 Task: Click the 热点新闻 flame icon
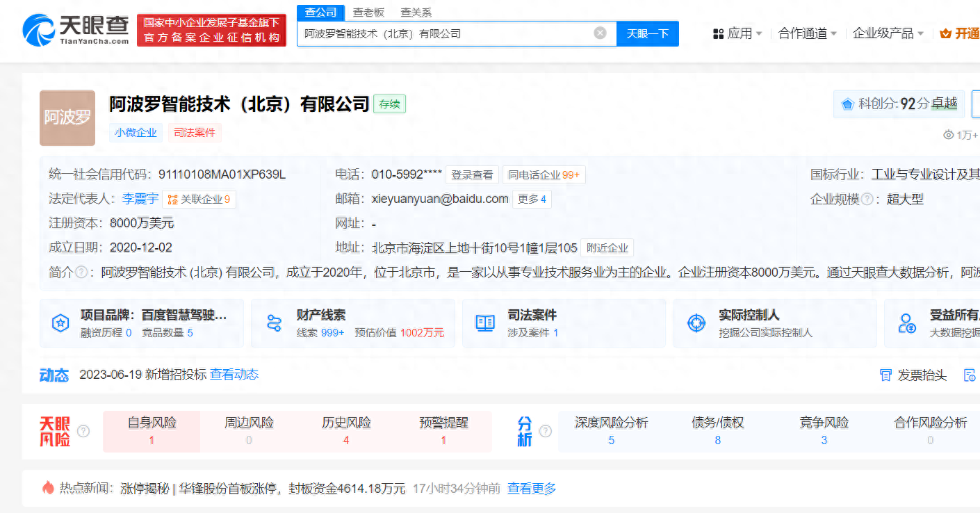[x=48, y=488]
